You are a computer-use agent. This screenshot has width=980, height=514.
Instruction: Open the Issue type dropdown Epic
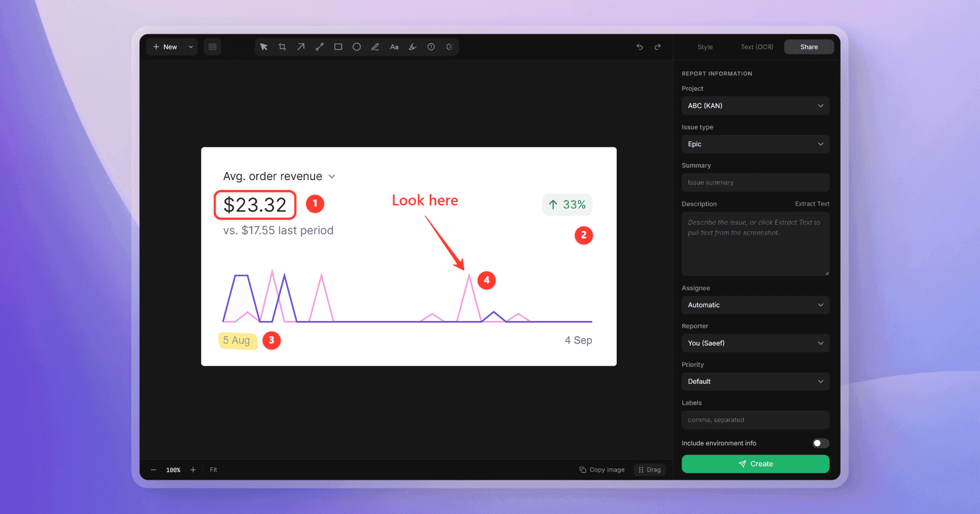click(x=755, y=144)
